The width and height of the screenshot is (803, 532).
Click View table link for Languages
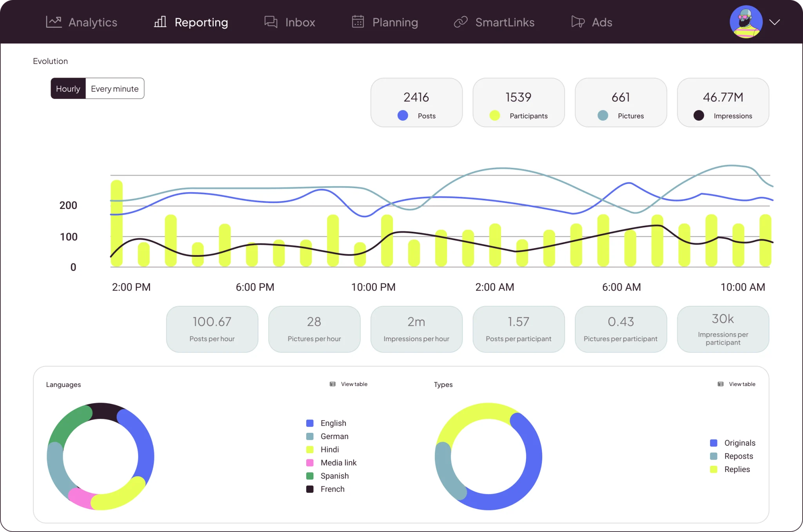tap(354, 384)
